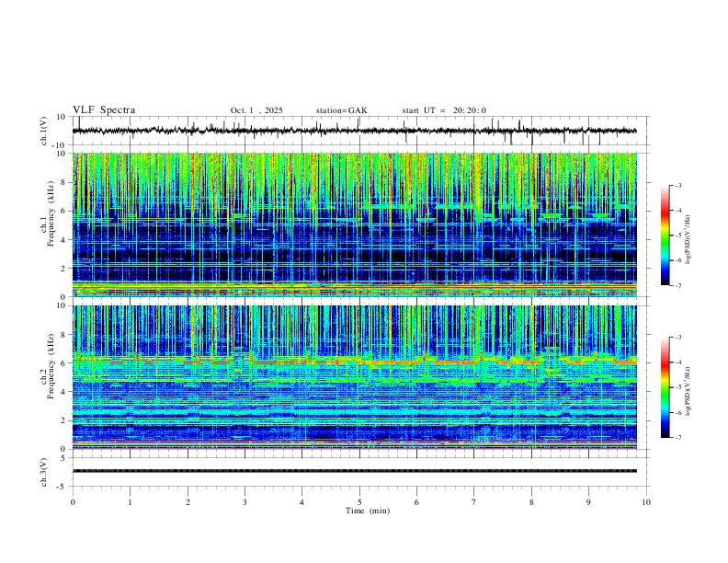This screenshot has width=728, height=563.
Task: Click the time axis tick label "7"
Action: (x=474, y=502)
